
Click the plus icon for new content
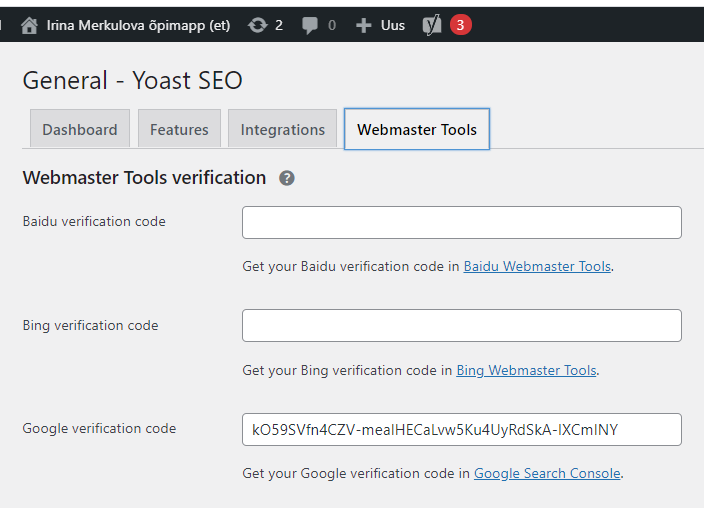click(x=364, y=26)
